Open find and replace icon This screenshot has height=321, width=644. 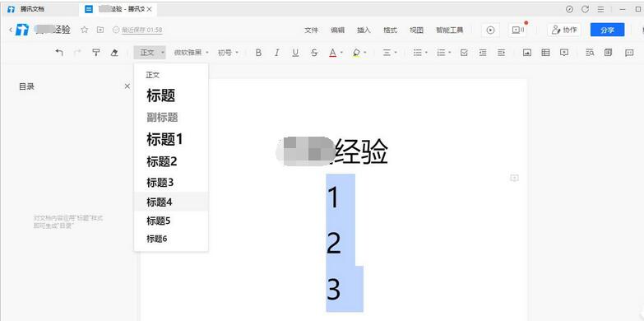click(x=590, y=53)
